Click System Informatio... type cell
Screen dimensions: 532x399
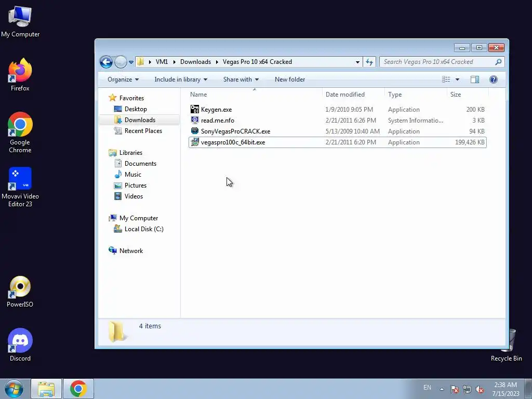[415, 120]
